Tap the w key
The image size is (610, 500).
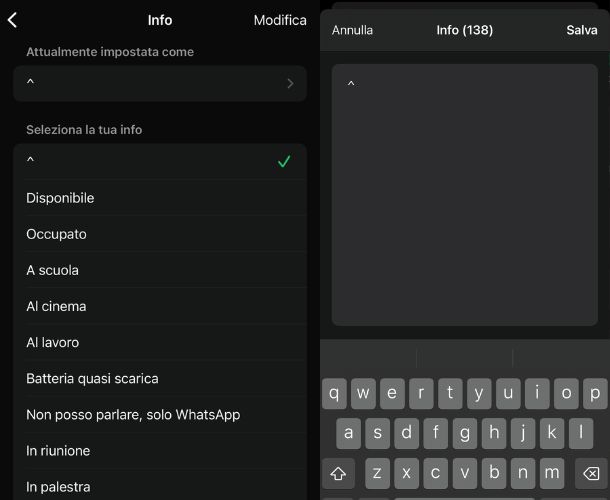(x=363, y=393)
